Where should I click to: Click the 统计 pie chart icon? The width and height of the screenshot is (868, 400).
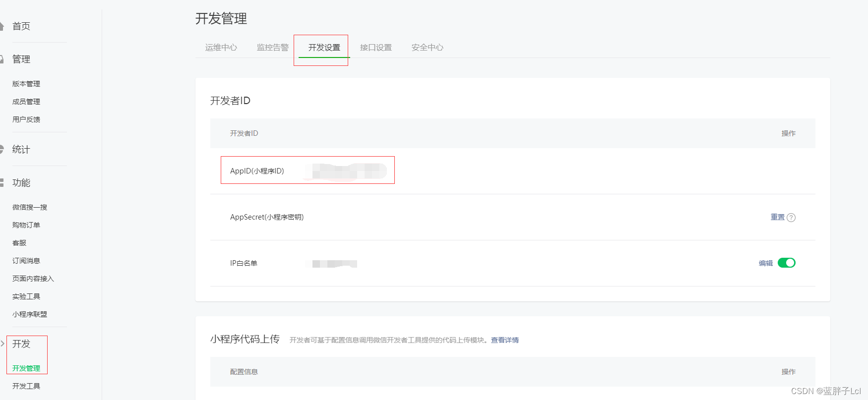point(1,149)
